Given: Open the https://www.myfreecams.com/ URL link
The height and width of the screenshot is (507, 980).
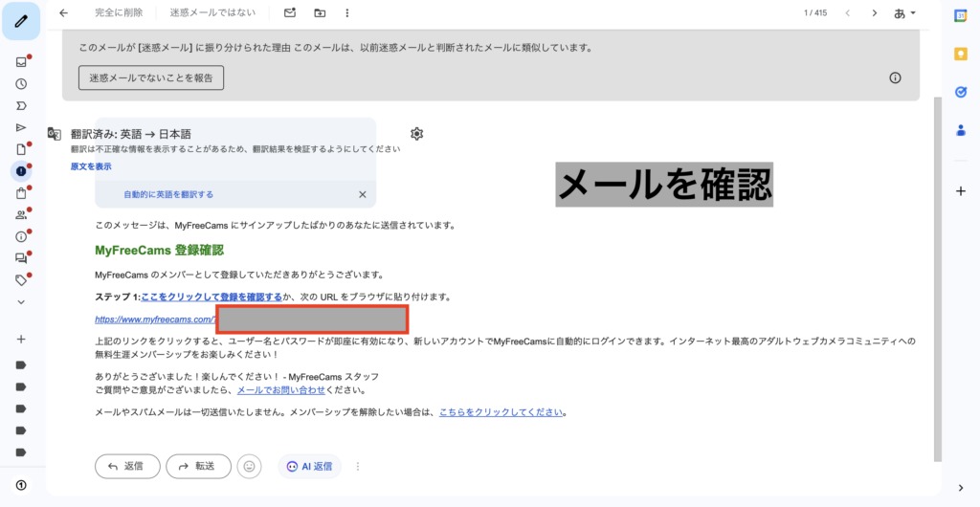Looking at the screenshot, I should pyautogui.click(x=155, y=320).
